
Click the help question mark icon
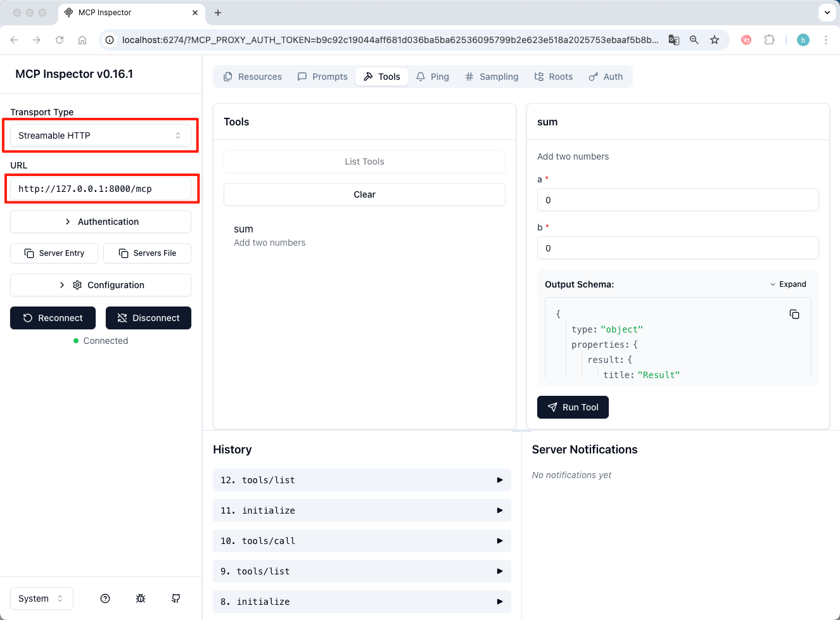105,598
